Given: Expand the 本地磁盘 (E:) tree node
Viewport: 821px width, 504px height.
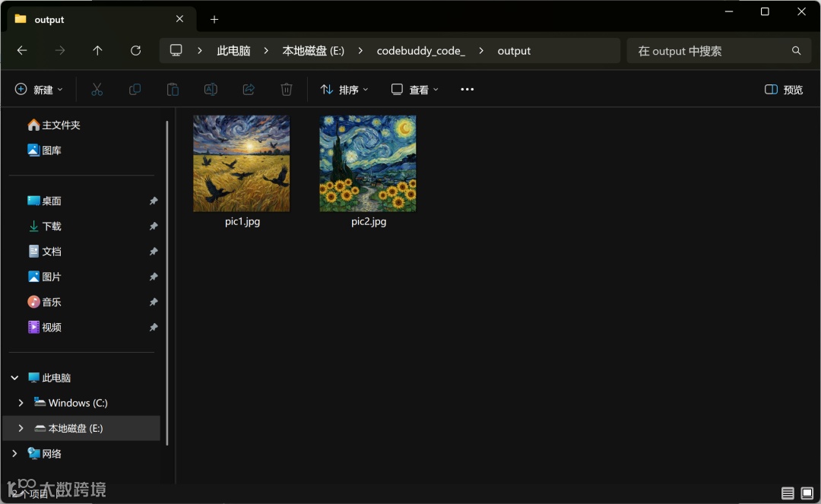Looking at the screenshot, I should 21,428.
